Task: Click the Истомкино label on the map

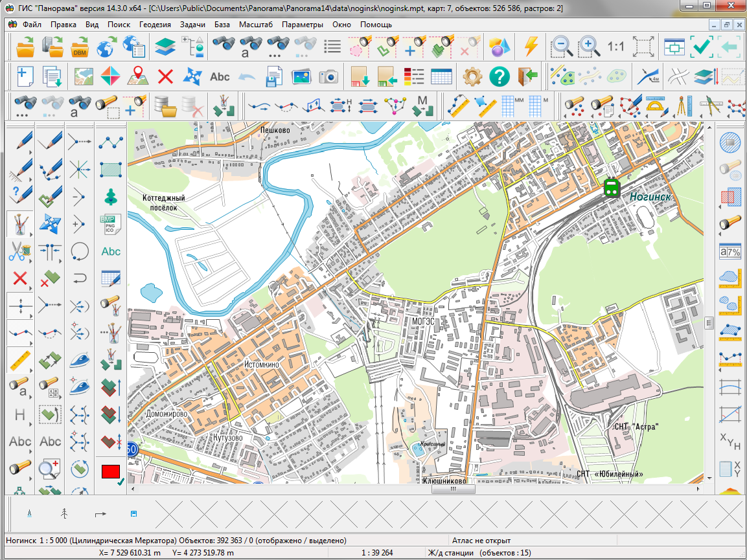Action: 262,364
